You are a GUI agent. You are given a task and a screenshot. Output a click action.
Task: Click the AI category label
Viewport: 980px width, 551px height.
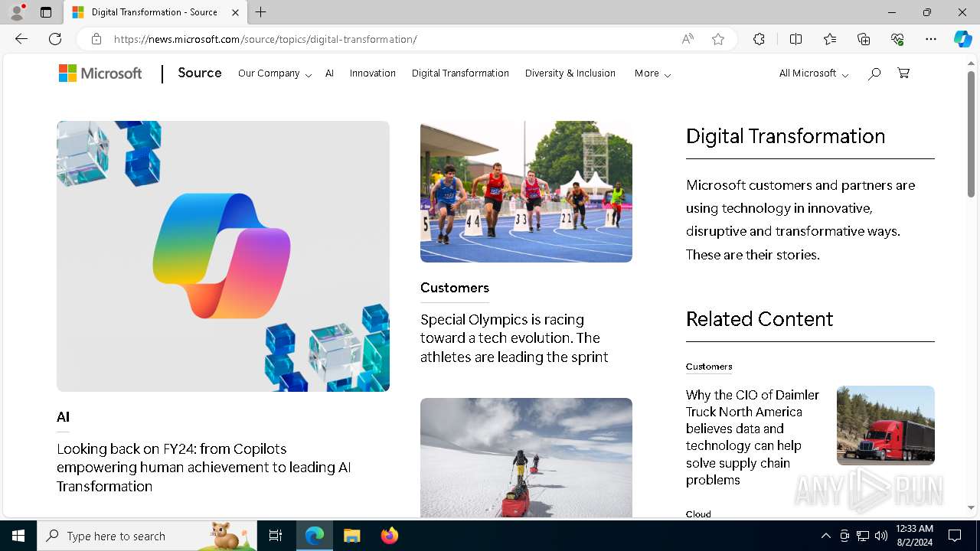63,417
